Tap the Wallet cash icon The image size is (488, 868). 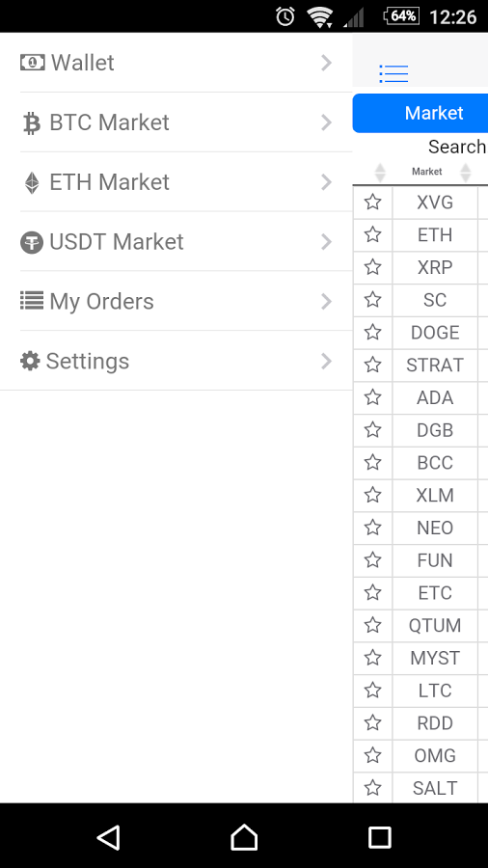[33, 62]
